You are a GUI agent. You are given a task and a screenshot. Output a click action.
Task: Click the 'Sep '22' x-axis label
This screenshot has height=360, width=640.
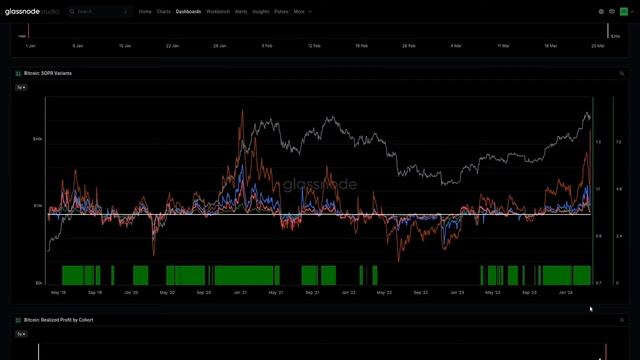pos(421,293)
